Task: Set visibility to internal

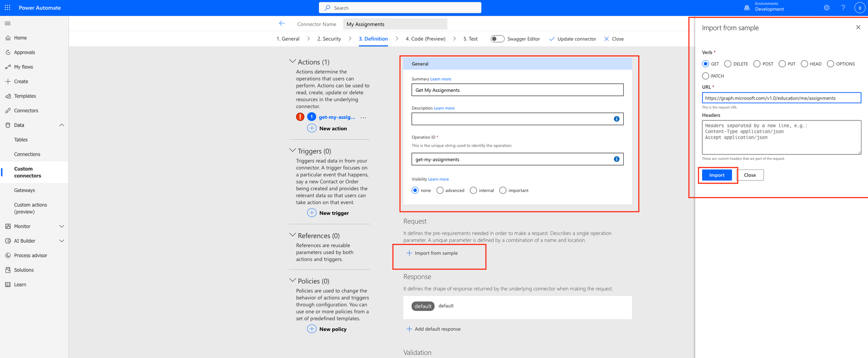Action: click(473, 190)
